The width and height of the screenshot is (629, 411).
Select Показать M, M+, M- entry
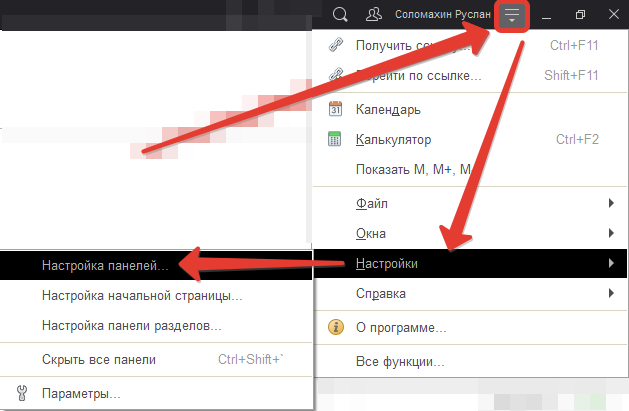pyautogui.click(x=470, y=169)
